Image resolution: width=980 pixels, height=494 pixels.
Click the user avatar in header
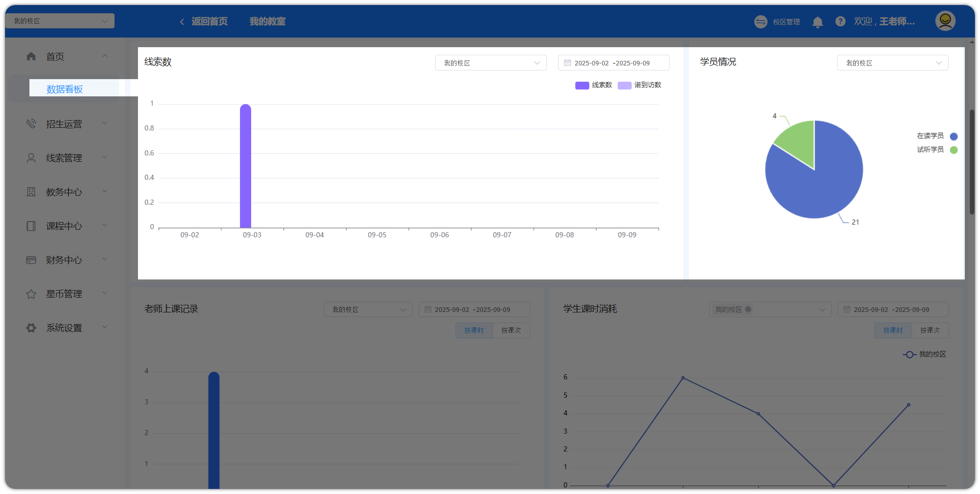[x=945, y=21]
